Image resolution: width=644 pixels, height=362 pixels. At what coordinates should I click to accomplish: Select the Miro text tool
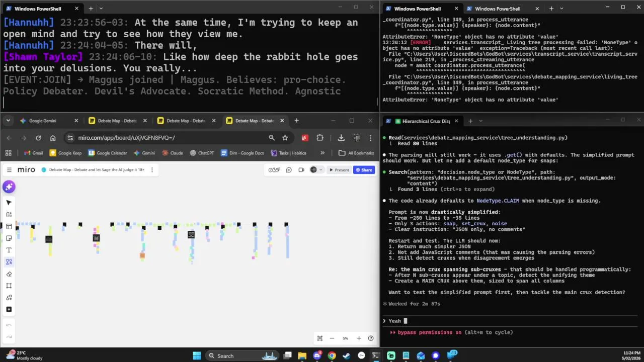pos(9,250)
